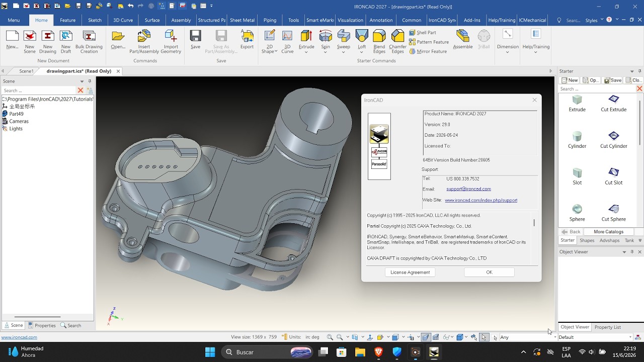
Task: Click More Catalogs button
Action: pos(608,232)
